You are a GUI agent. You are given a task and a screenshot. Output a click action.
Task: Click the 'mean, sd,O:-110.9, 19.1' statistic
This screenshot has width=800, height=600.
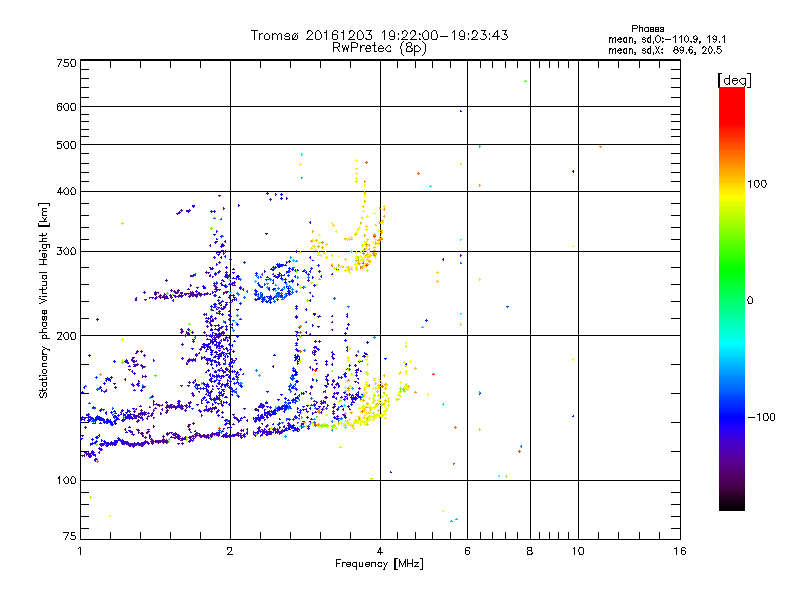coord(667,39)
